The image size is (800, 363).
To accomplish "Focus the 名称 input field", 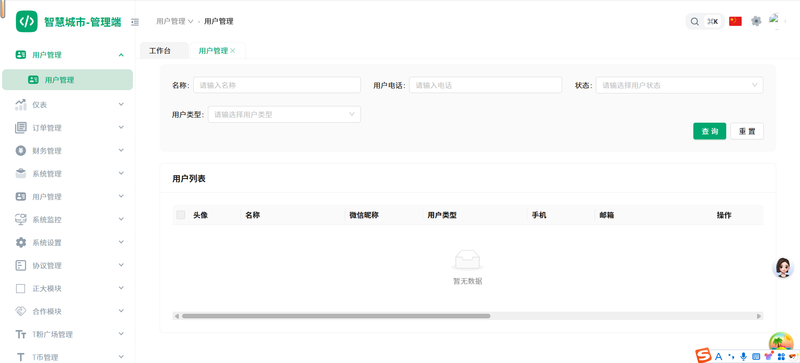I will 277,85.
